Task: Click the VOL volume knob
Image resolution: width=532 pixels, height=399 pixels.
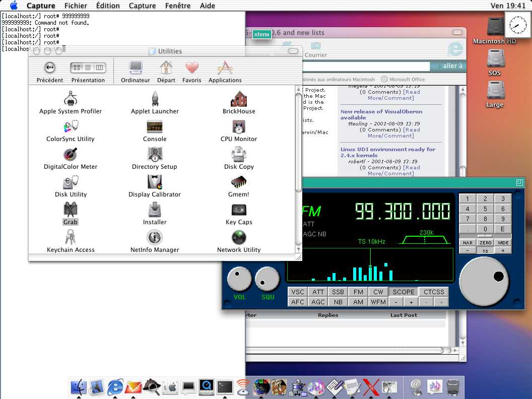Action: coord(239,279)
